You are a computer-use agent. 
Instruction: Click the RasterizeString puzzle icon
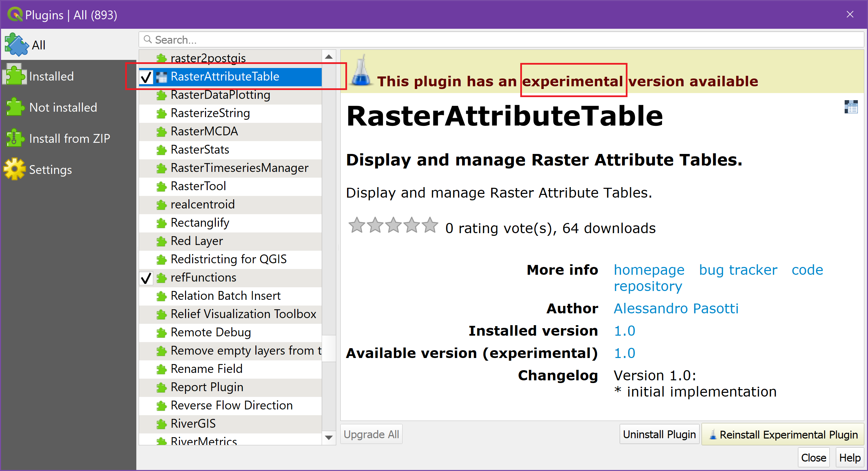coord(162,113)
